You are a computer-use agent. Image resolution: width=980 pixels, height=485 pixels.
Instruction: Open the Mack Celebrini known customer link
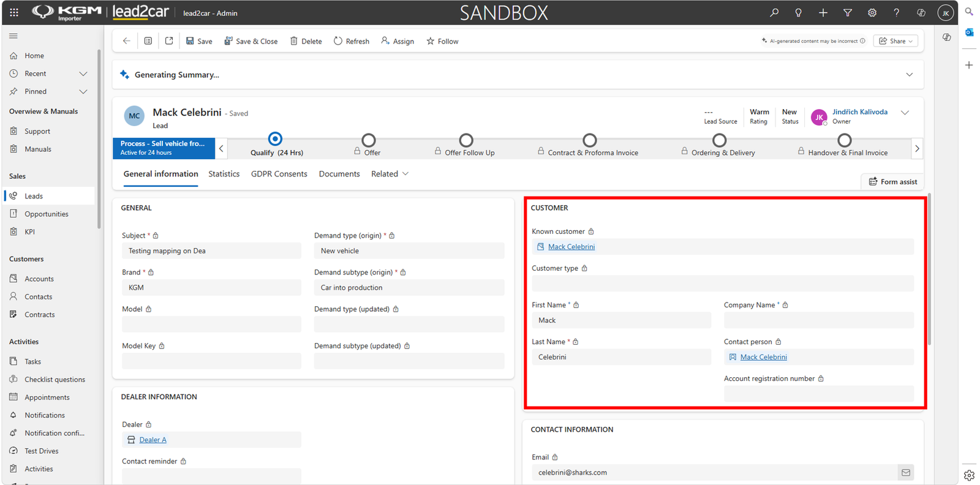[x=571, y=247]
